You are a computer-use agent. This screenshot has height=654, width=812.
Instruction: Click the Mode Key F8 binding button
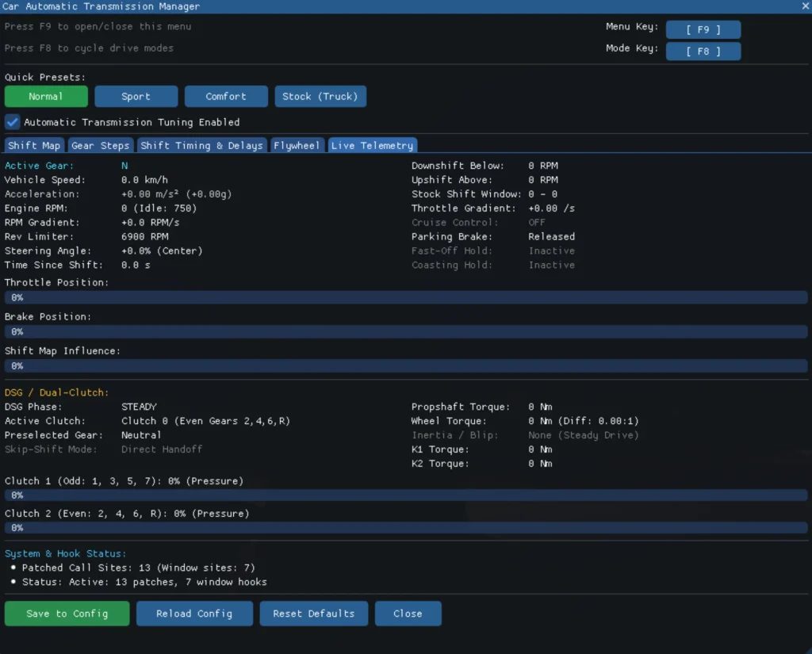(x=703, y=52)
